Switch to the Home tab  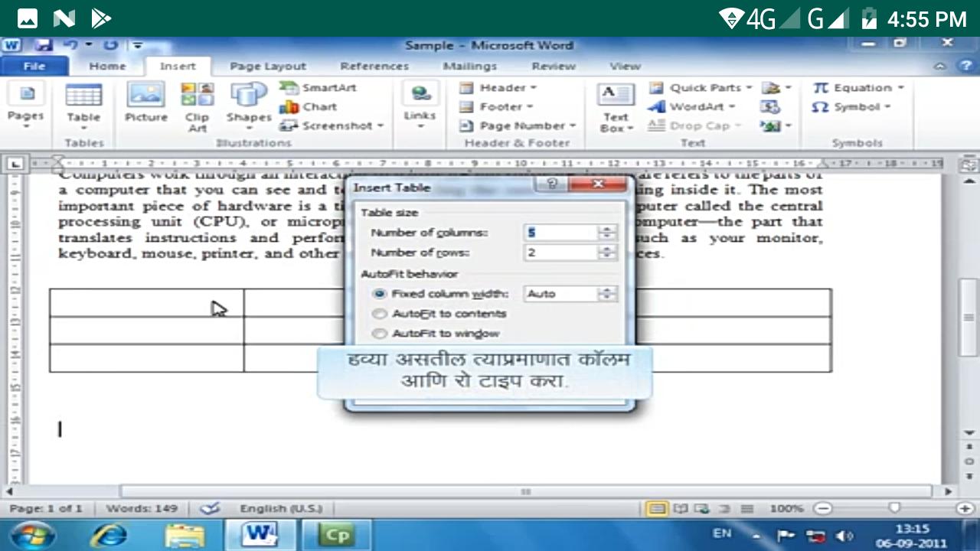pyautogui.click(x=107, y=66)
